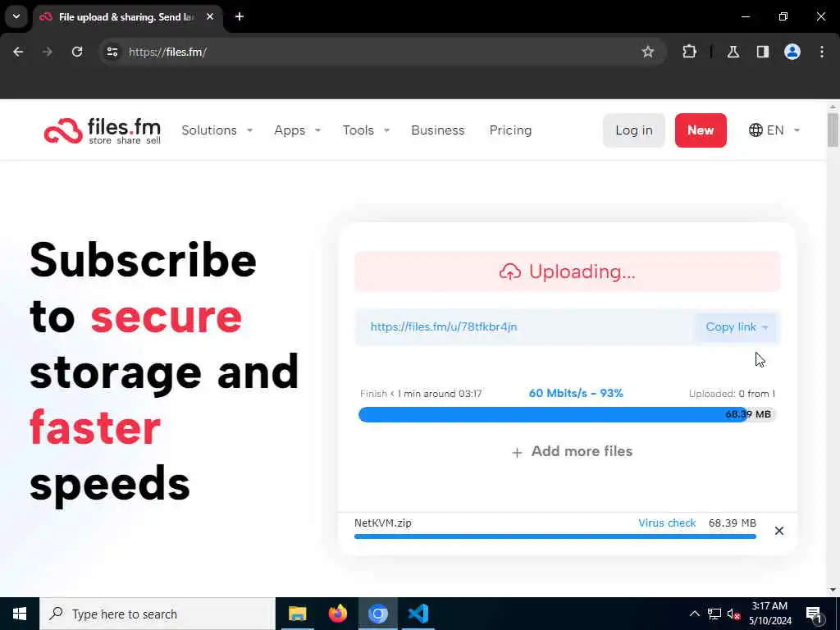Open the Windows Start menu
Image resolution: width=840 pixels, height=630 pixels.
(20, 614)
